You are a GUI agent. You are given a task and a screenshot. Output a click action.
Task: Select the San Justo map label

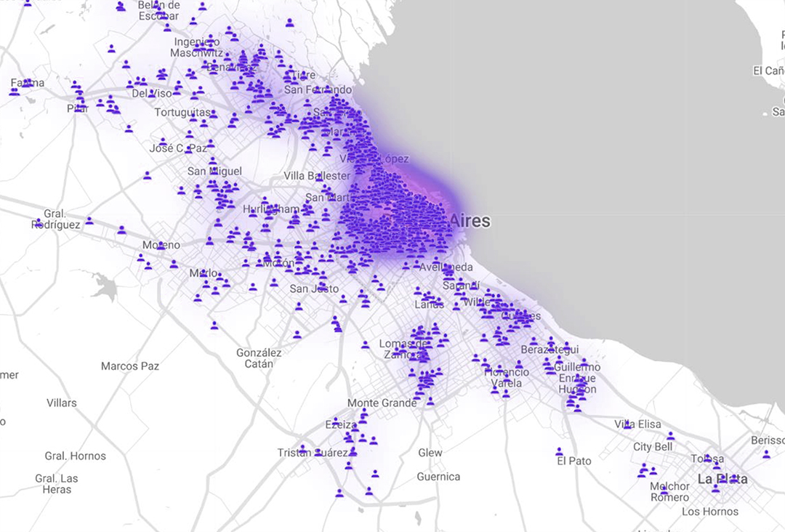(314, 289)
